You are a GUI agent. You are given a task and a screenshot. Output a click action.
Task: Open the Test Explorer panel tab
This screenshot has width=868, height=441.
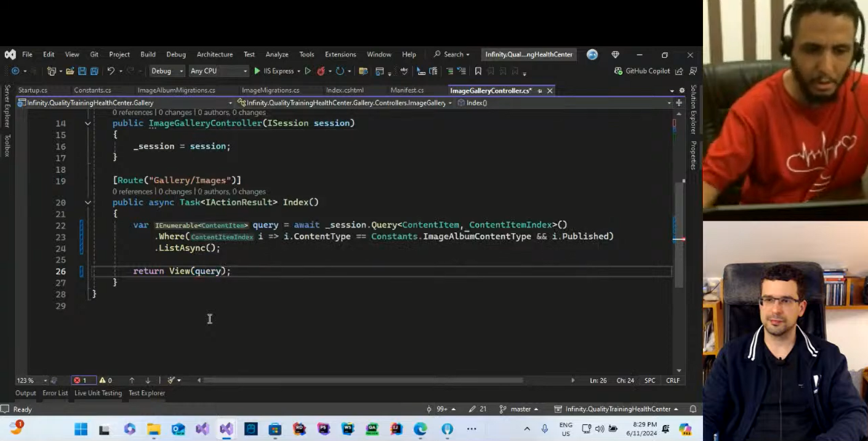(147, 393)
